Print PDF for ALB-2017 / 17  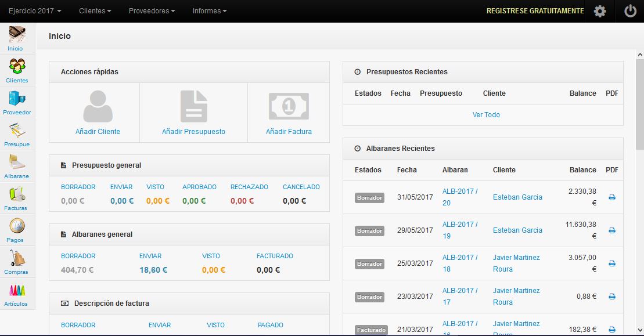[x=612, y=297]
